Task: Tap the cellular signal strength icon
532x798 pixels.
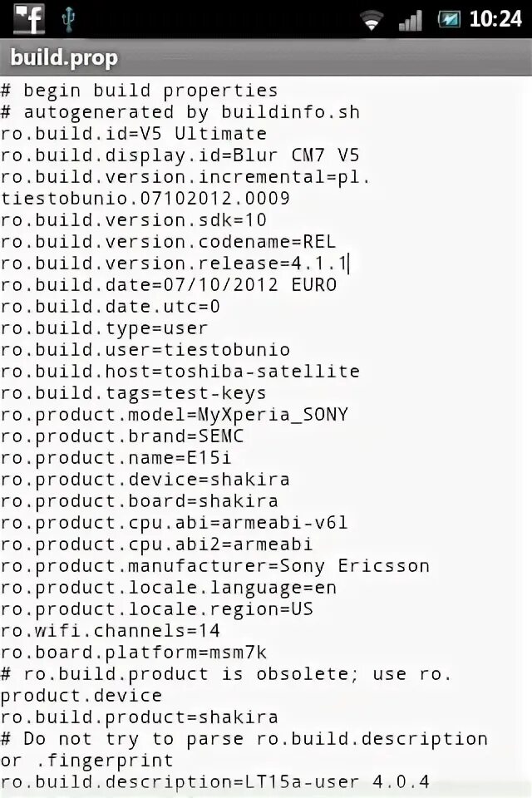Action: [410, 20]
